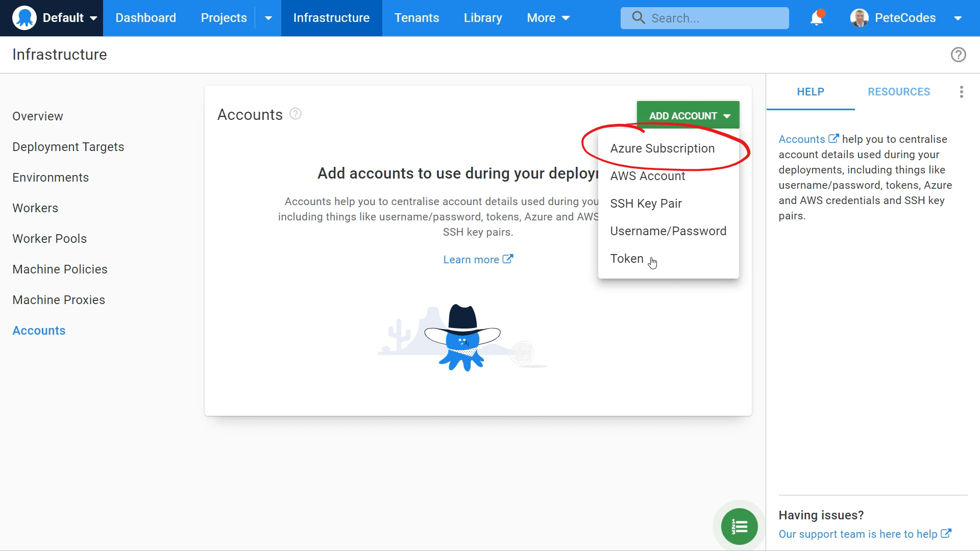Switch to the HELP tab
Screen dimensions: 980x551
(811, 92)
